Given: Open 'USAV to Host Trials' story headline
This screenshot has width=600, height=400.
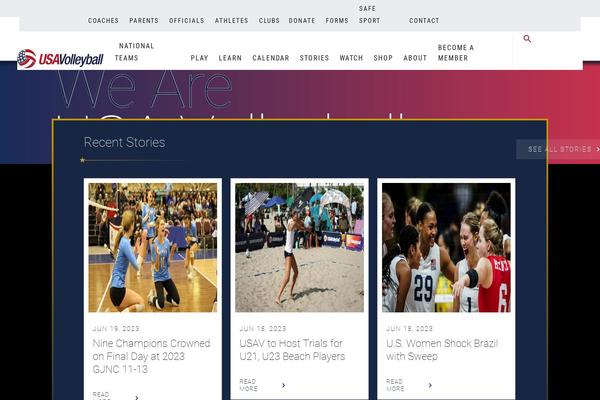Looking at the screenshot, I should [x=292, y=350].
